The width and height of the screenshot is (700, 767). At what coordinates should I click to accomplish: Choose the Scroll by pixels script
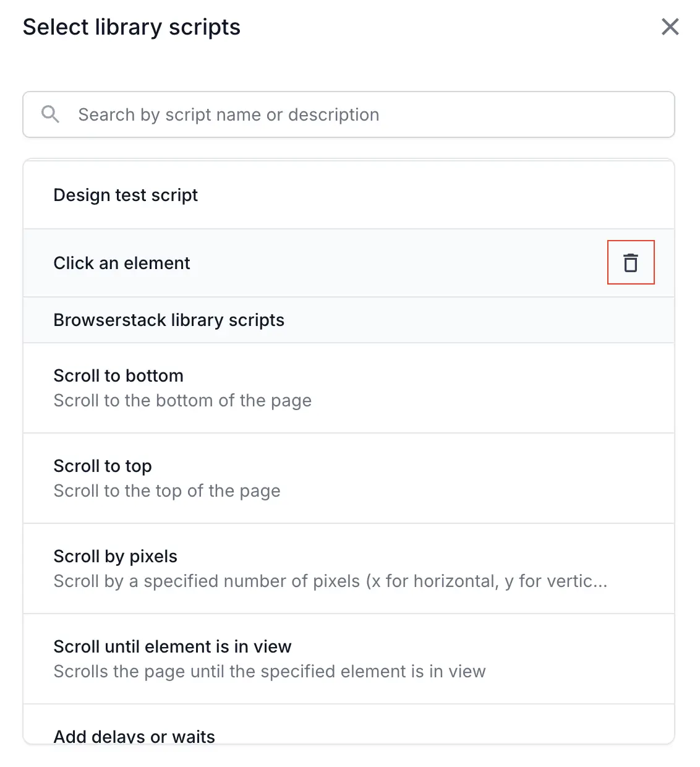click(115, 556)
